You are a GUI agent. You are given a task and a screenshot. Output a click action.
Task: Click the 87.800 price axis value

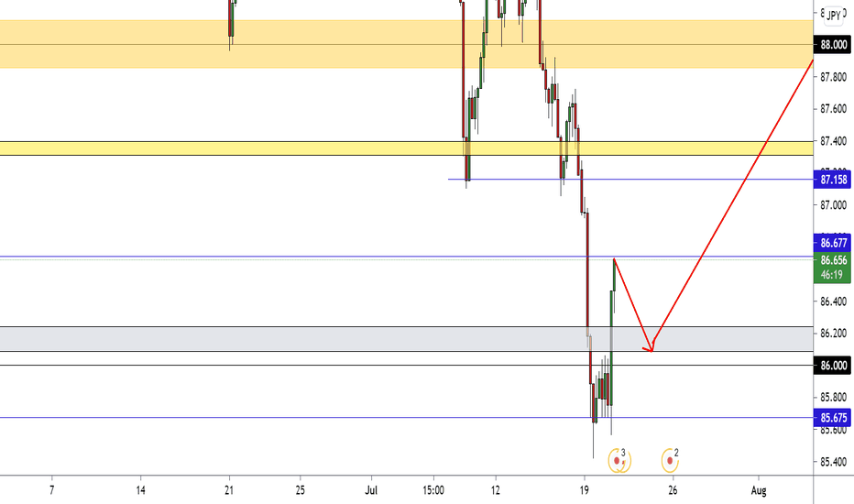tap(833, 77)
